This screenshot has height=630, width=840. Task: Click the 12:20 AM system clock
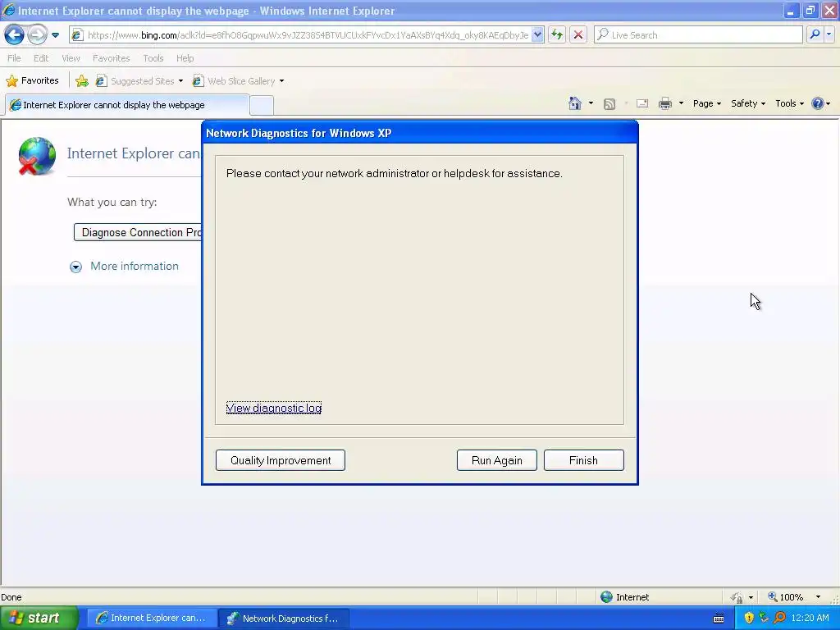click(810, 619)
